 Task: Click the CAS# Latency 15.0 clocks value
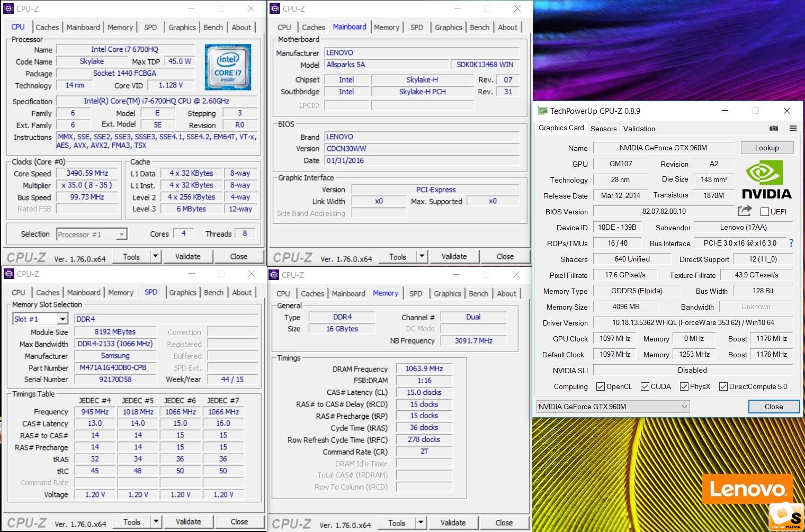424,392
